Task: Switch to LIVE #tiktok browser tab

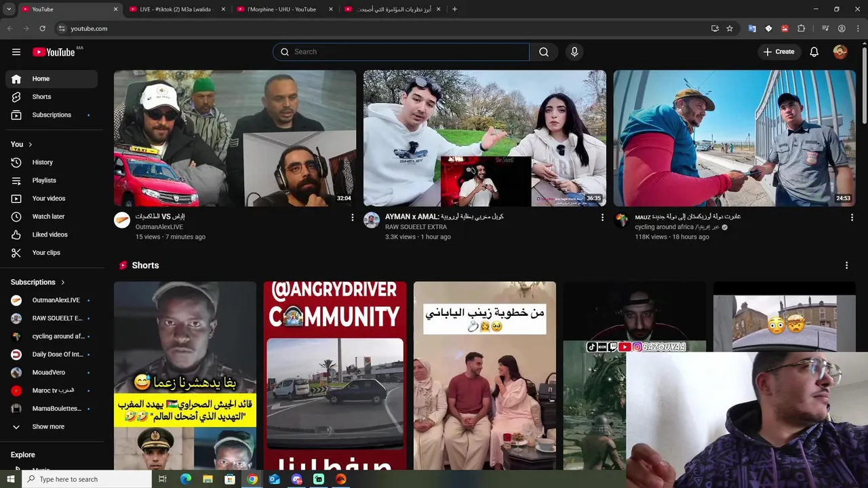Action: [x=176, y=9]
